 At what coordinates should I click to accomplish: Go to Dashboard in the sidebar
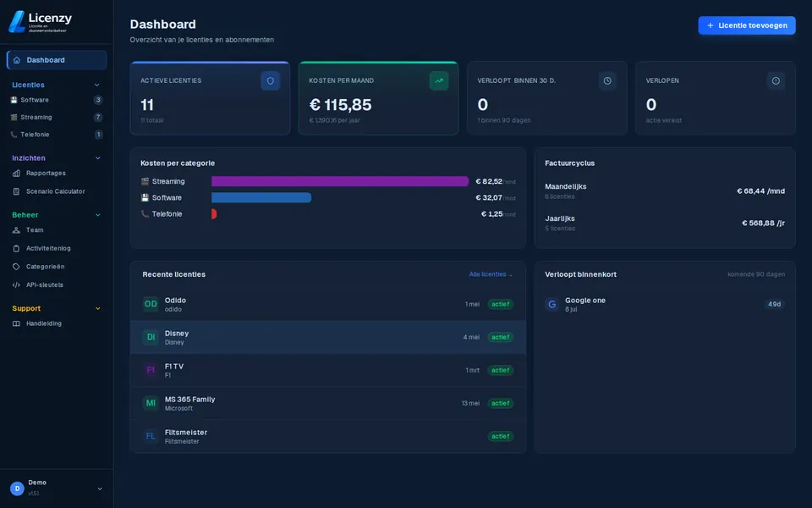point(57,60)
